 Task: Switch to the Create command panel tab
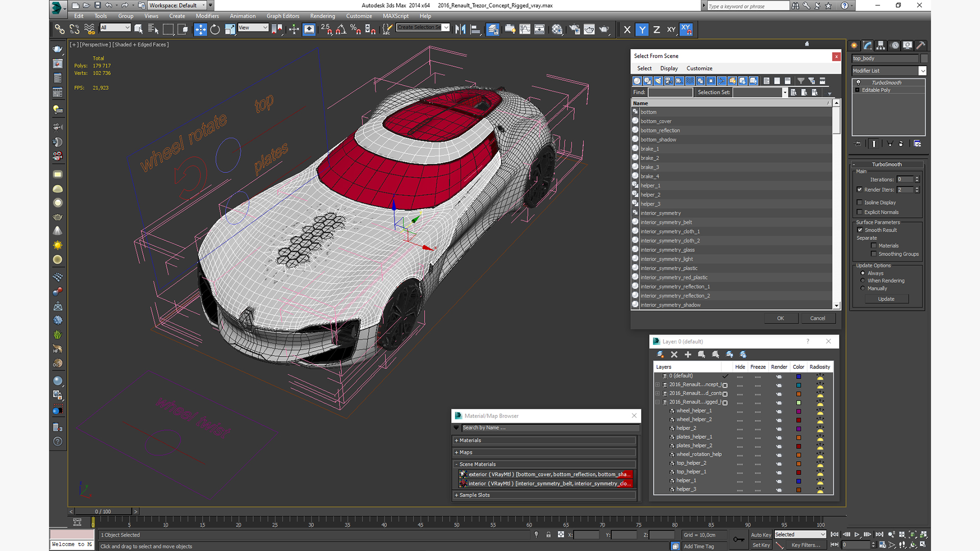coord(854,45)
